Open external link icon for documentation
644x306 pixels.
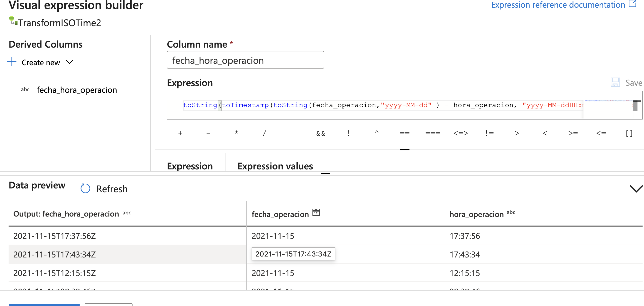(633, 4)
